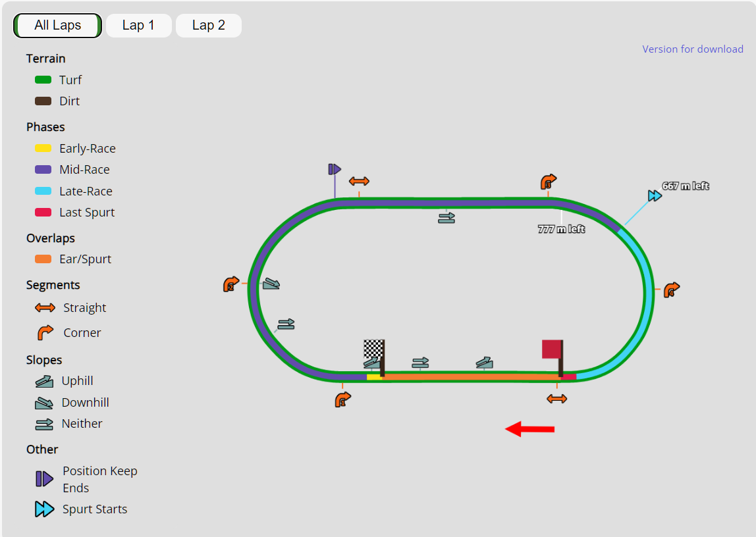756x537 pixels.
Task: Click the flat slope icon on top straight
Action: coord(446,218)
